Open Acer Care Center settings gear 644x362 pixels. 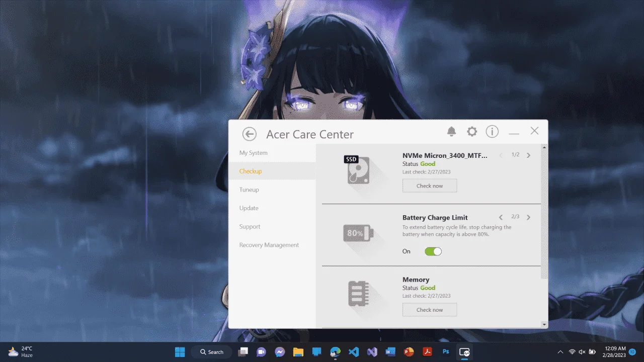(472, 132)
